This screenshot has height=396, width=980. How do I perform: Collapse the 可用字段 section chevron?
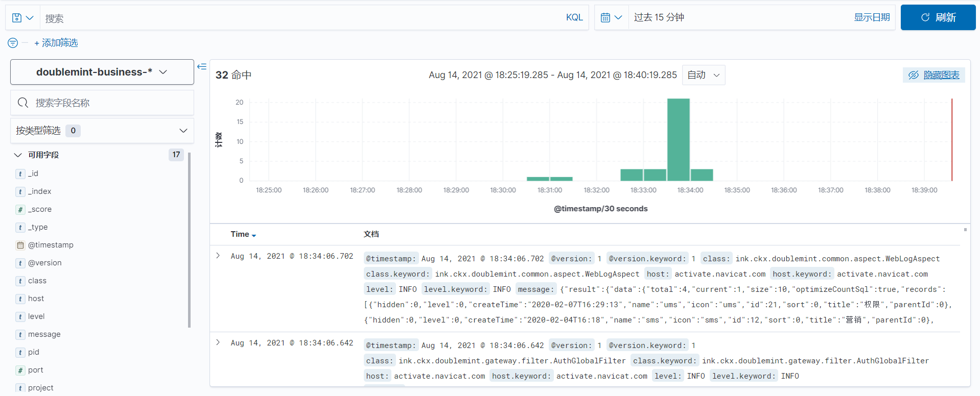pyautogui.click(x=18, y=155)
